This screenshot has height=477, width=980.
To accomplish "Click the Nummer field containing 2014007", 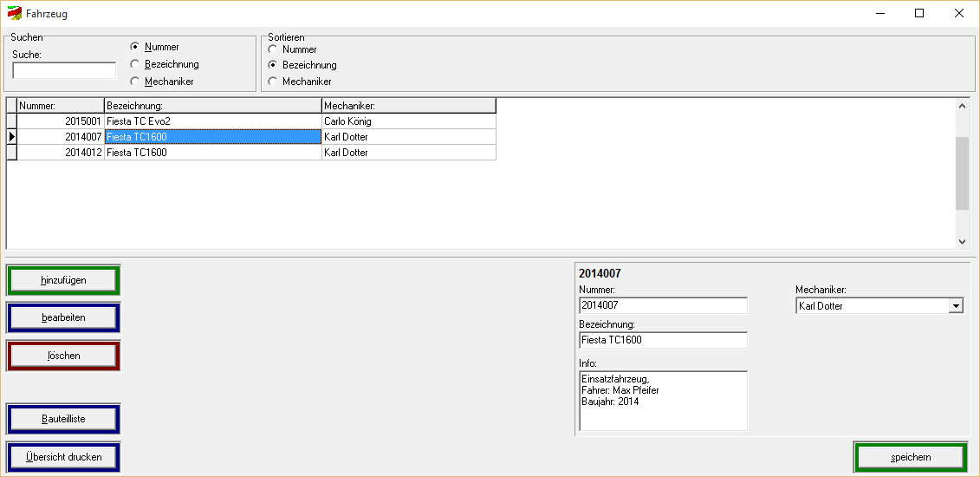I will click(663, 305).
